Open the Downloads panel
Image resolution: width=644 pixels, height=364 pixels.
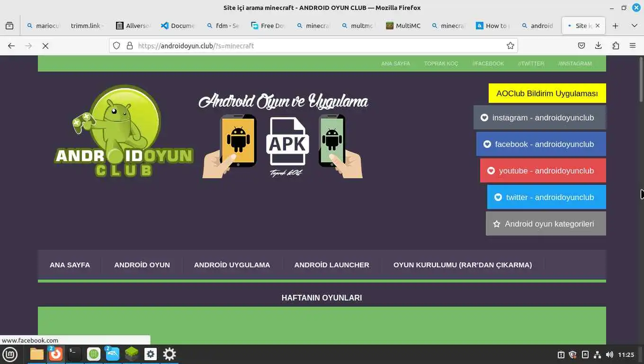coord(599,45)
